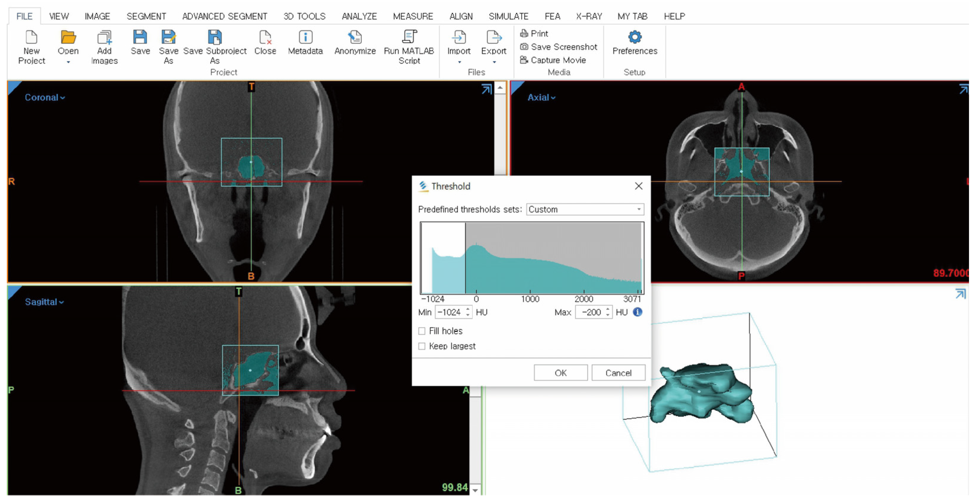Image resolution: width=980 pixels, height=504 pixels.
Task: Click Save Screenshot
Action: pos(558,47)
